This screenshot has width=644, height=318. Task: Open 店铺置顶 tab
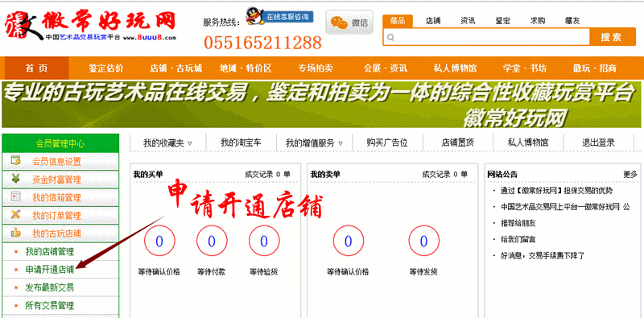tap(457, 142)
